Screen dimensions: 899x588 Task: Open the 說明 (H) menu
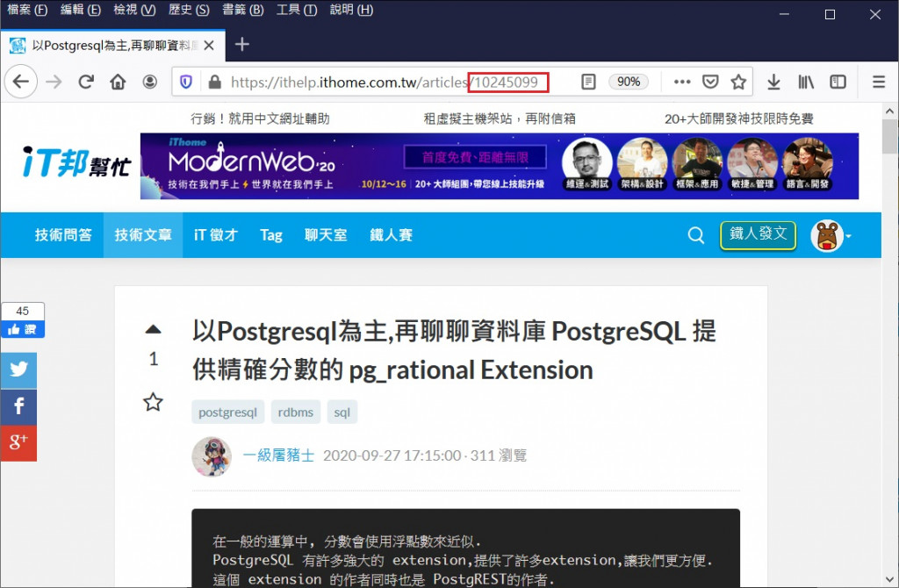pos(351,10)
